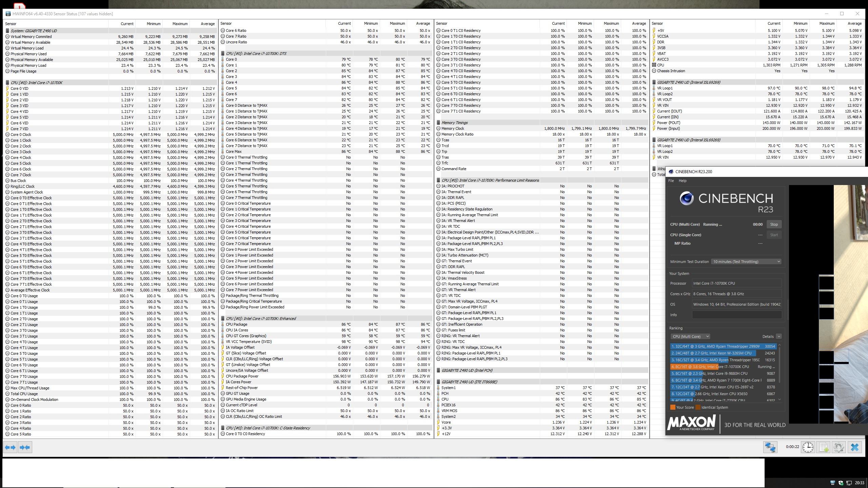Close sensors with the blue X icon

click(855, 447)
